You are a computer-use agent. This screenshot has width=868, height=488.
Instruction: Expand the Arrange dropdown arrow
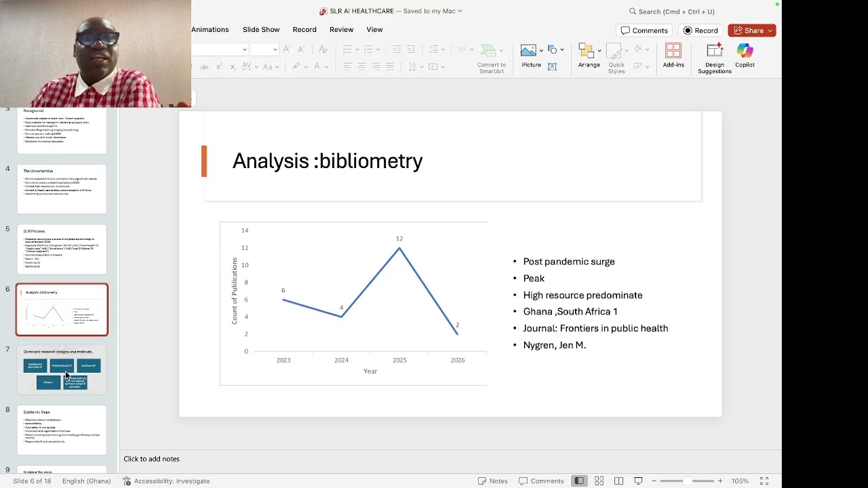click(599, 51)
